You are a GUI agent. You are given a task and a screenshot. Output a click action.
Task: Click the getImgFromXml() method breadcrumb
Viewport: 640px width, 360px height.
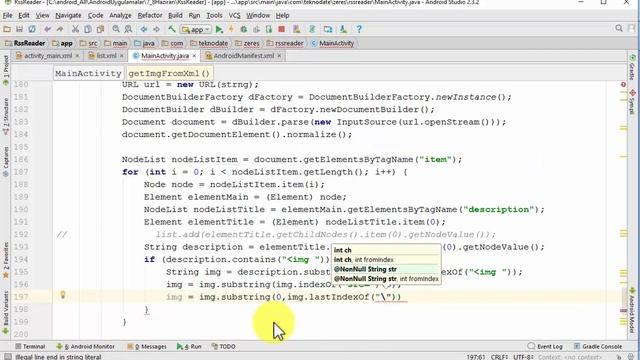[169, 73]
